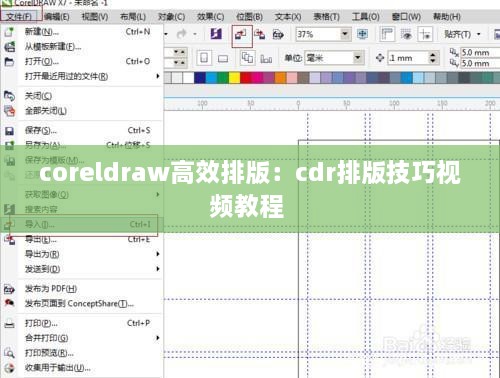Open the 文件(F) menu
This screenshot has width=500, height=378.
[x=19, y=16]
